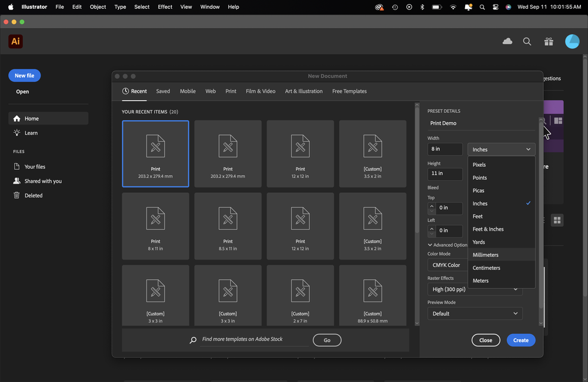Click Siri icon in menu bar
Screen dimensions: 588x382
(508, 7)
